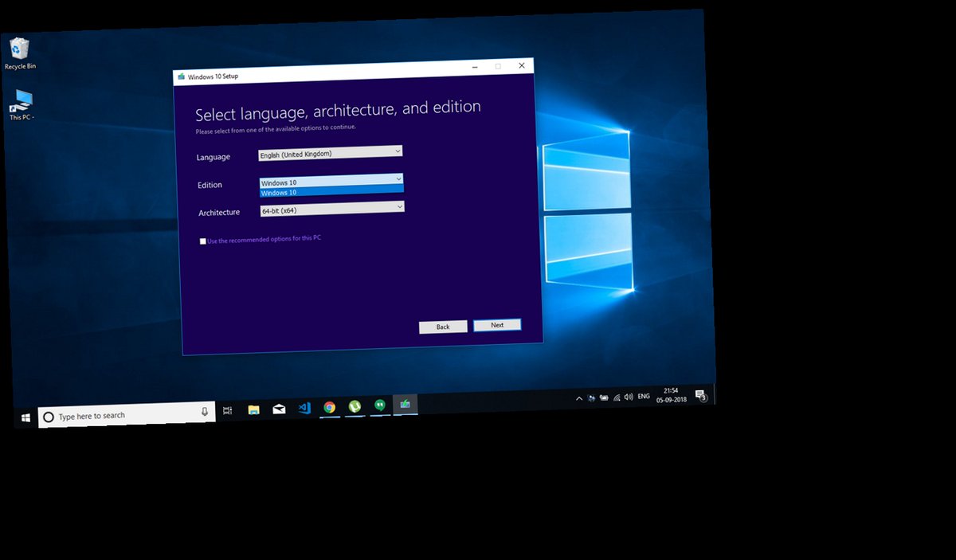The height and width of the screenshot is (560, 956).
Task: Show hidden system tray icons
Action: pyautogui.click(x=579, y=398)
